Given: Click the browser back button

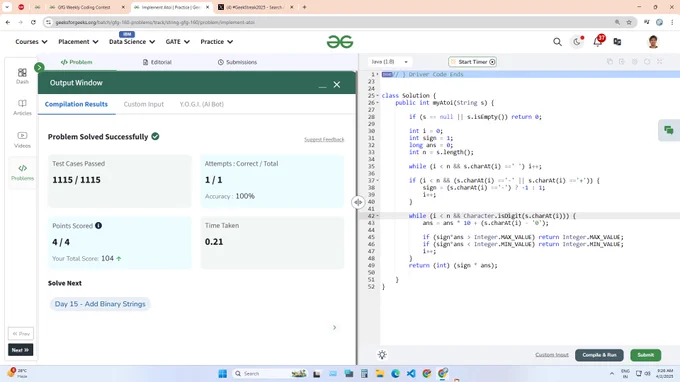Looking at the screenshot, I should click(8, 22).
